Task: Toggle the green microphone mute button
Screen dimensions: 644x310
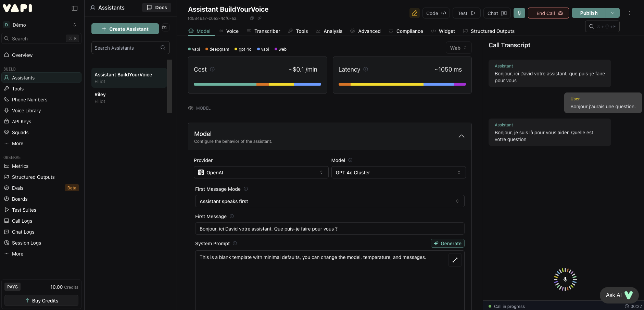Action: point(519,13)
